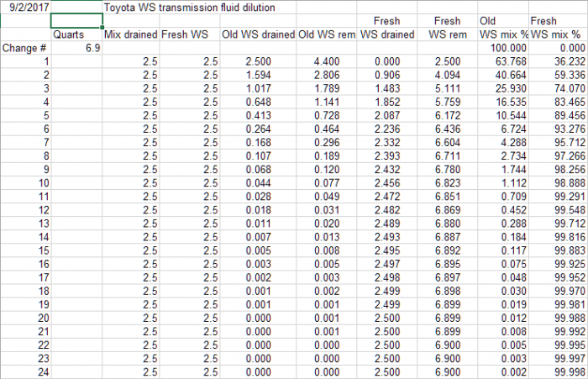Select the cell with value 100.000
Screen dimensions: 588x379
coord(502,49)
